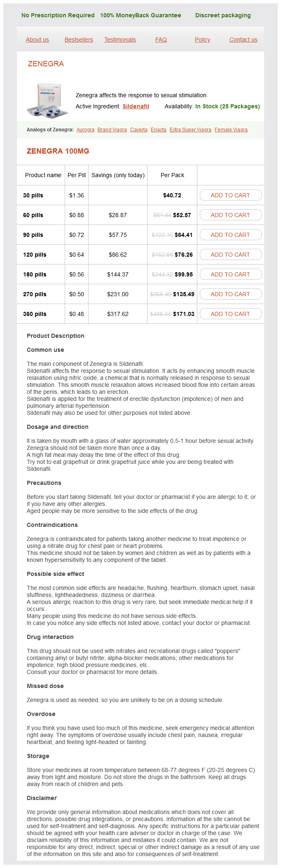The height and width of the screenshot is (868, 281).
Task: Open the FAQ page
Action: click(x=161, y=40)
